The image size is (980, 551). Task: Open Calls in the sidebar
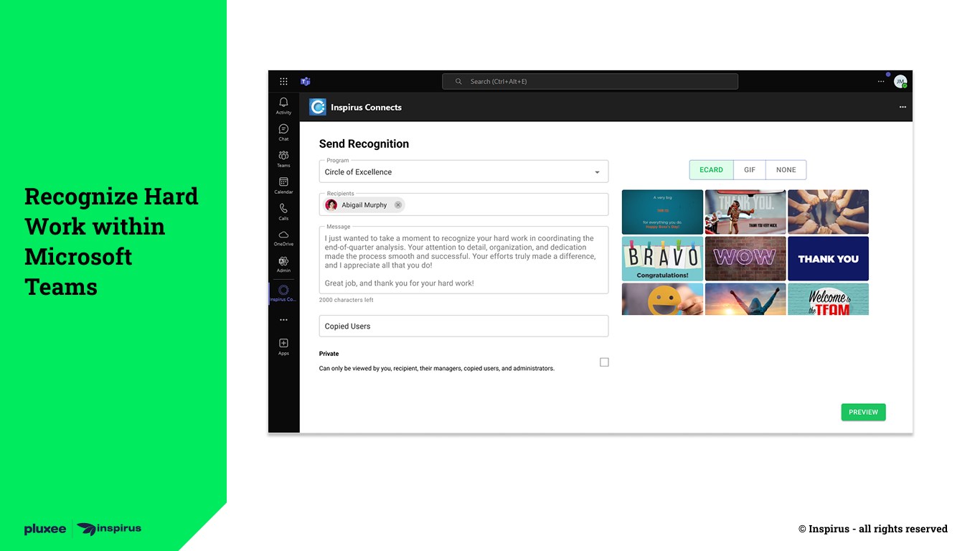pyautogui.click(x=283, y=212)
